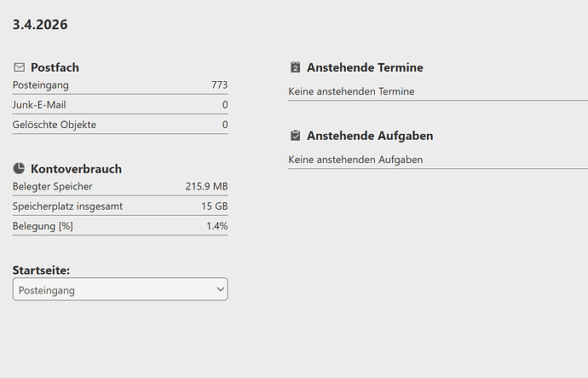Viewport: 588px width, 378px height.
Task: Open the Startseite dropdown
Action: tap(120, 290)
